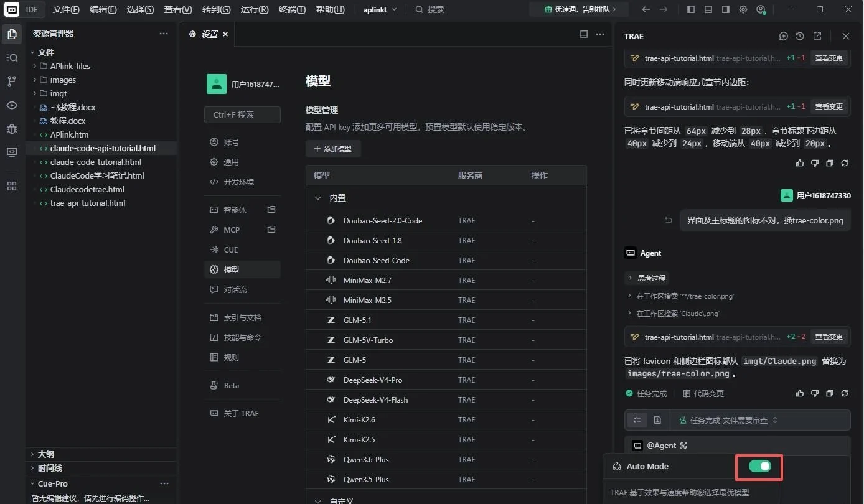This screenshot has height=504, width=864.
Task: Select the Doubao-Seed-2.0-Code model row
Action: click(x=446, y=220)
